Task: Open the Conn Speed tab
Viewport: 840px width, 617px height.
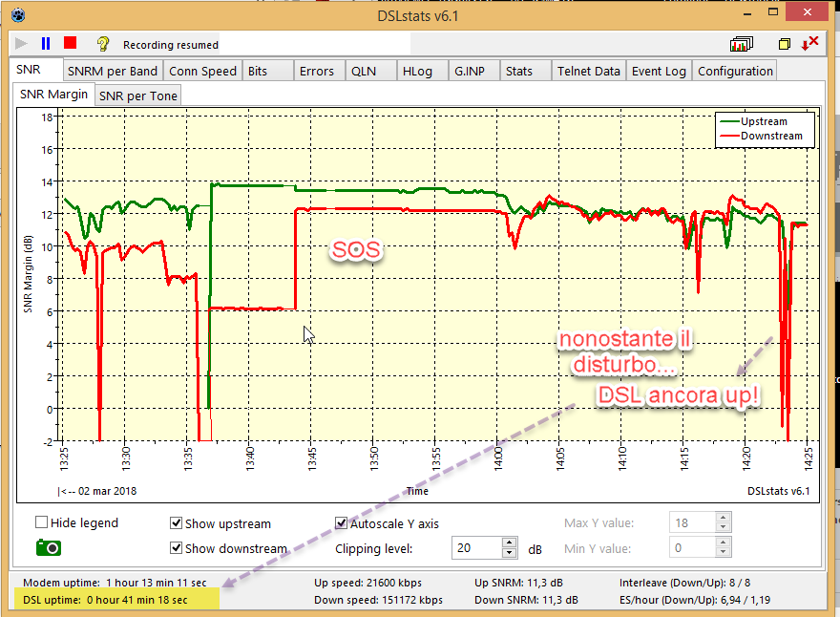Action: click(x=202, y=72)
